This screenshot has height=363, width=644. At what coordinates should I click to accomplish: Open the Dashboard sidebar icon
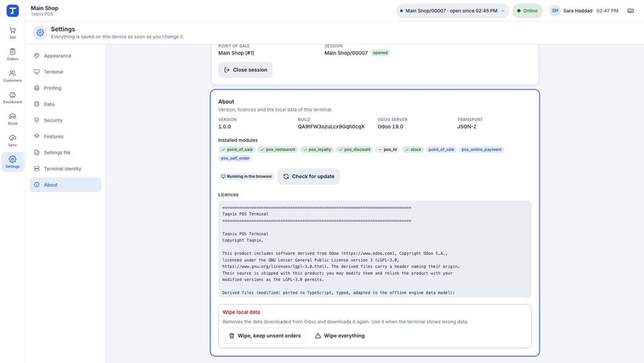tap(12, 97)
